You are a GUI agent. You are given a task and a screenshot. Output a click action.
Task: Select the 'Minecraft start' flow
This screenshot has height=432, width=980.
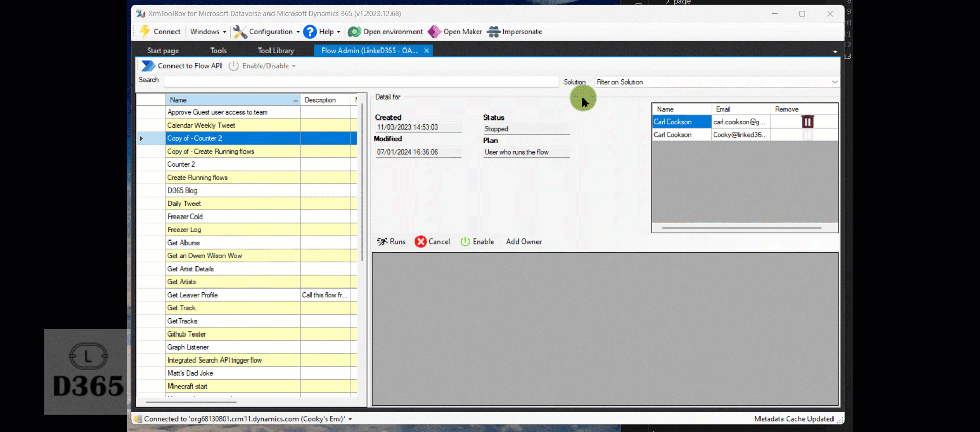[x=233, y=387]
